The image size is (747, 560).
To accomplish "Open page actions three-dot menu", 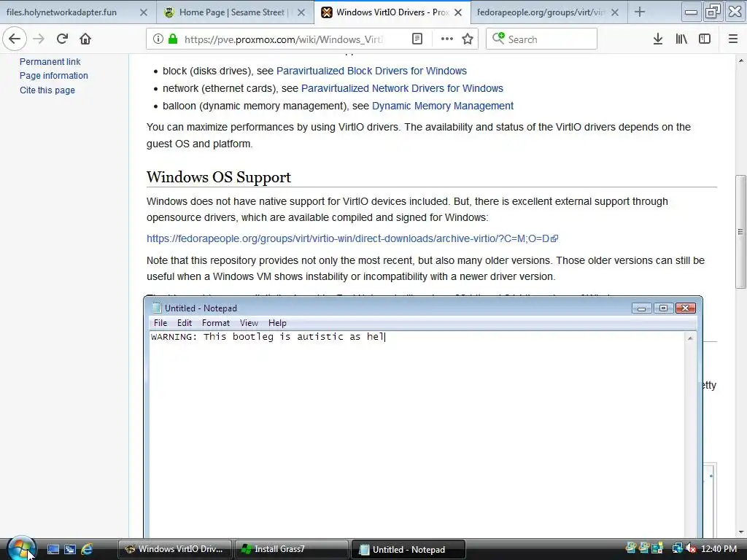I will click(x=447, y=39).
